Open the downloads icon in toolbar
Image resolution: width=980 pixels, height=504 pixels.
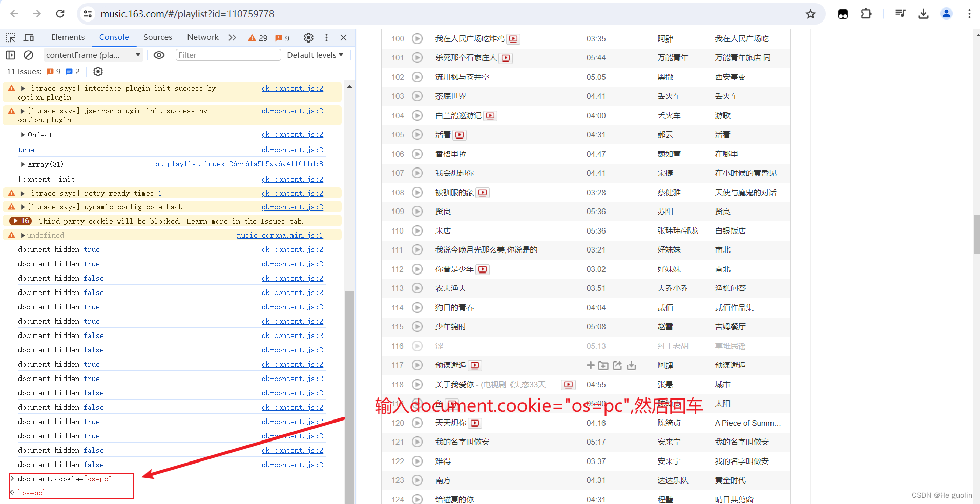click(x=923, y=14)
